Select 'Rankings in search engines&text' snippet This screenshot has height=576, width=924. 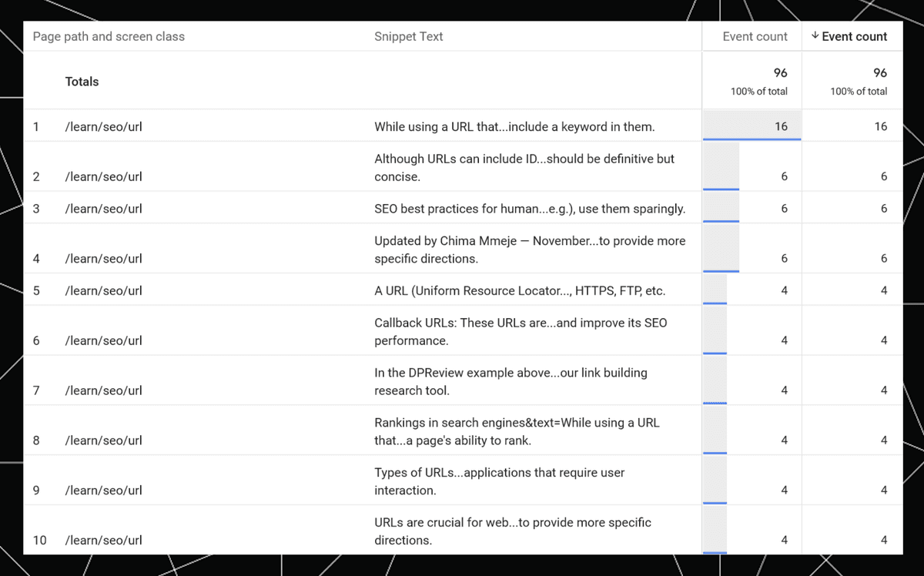tap(517, 431)
